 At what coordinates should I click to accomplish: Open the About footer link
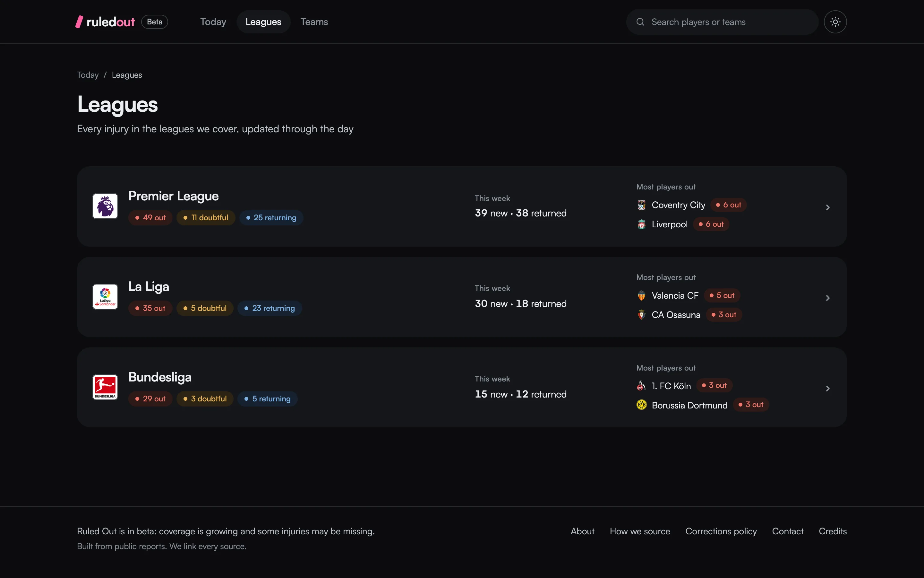click(582, 531)
